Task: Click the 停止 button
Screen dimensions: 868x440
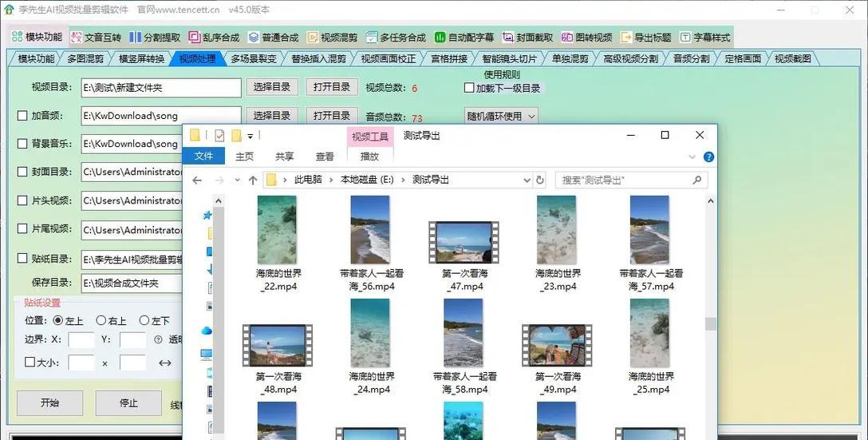Action: [128, 403]
